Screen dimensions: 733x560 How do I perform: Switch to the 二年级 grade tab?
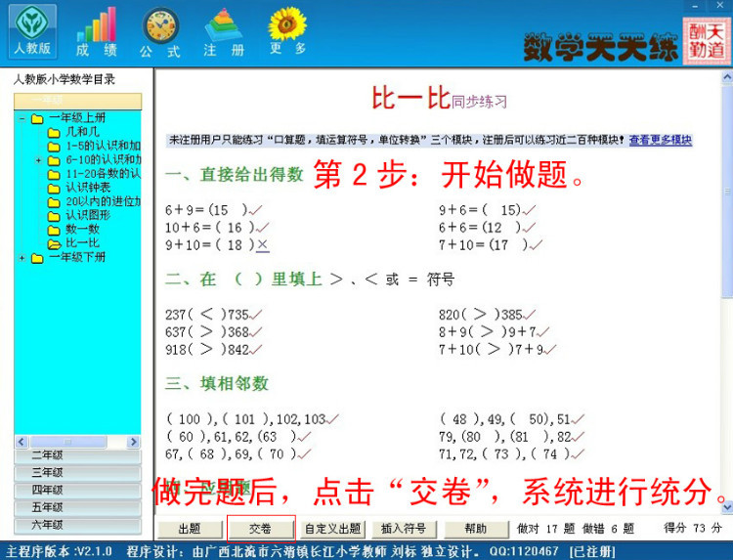77,455
